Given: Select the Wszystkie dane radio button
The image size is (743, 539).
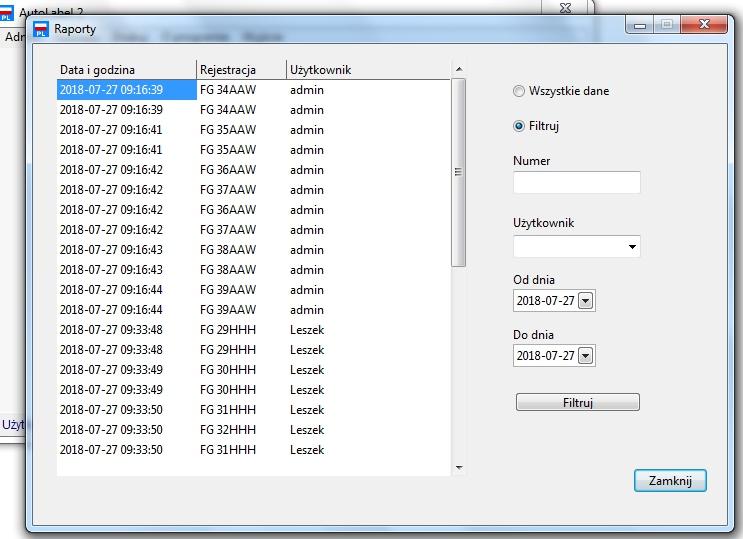Looking at the screenshot, I should tap(519, 91).
